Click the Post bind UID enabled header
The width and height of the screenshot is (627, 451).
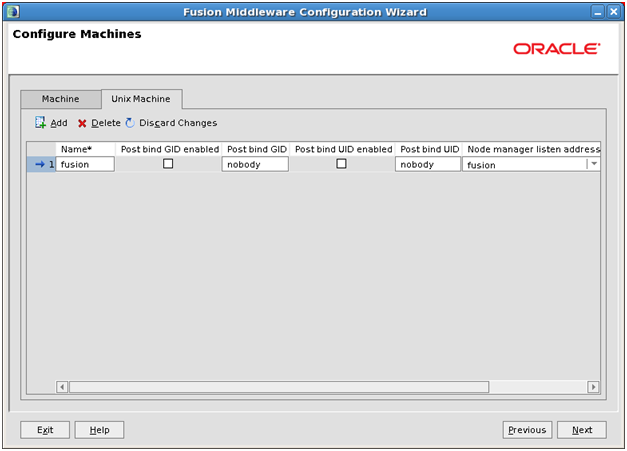(343, 149)
